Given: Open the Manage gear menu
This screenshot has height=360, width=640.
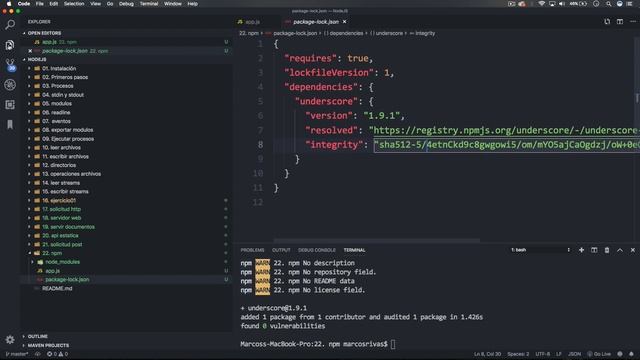Looking at the screenshot, I should coord(10,339).
